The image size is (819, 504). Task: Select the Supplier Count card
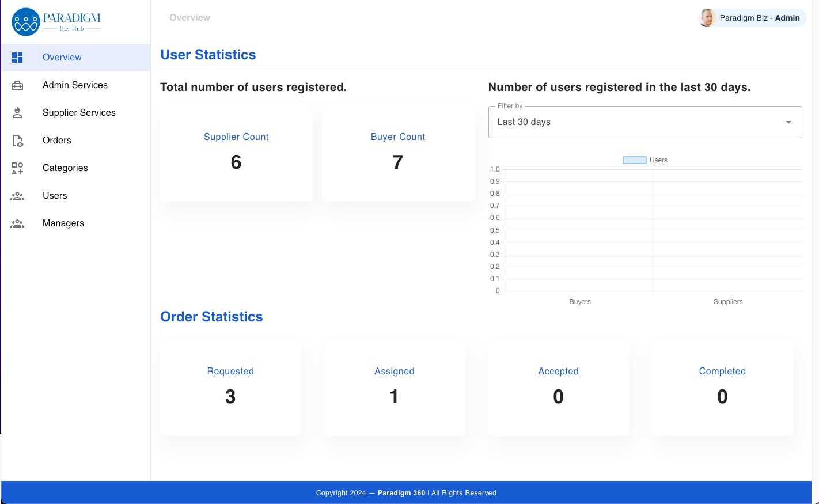tap(236, 153)
